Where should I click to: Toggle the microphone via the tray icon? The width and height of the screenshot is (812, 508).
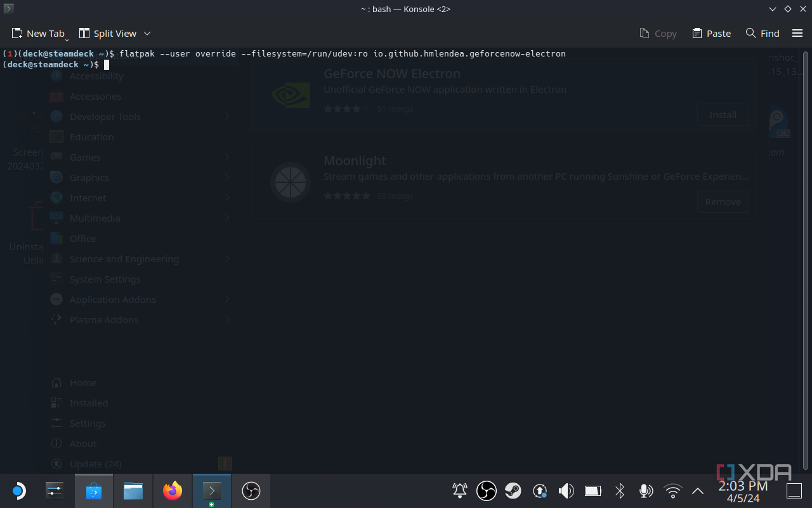point(646,490)
